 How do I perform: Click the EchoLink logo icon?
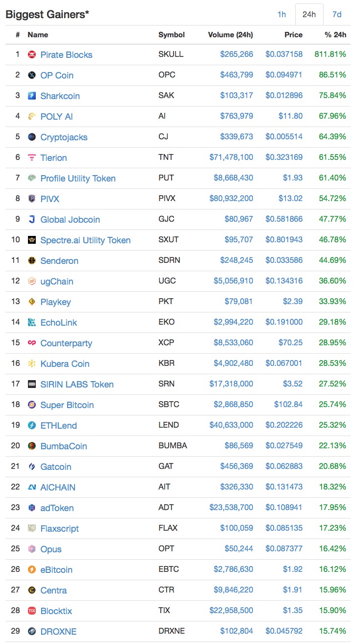pyautogui.click(x=32, y=322)
